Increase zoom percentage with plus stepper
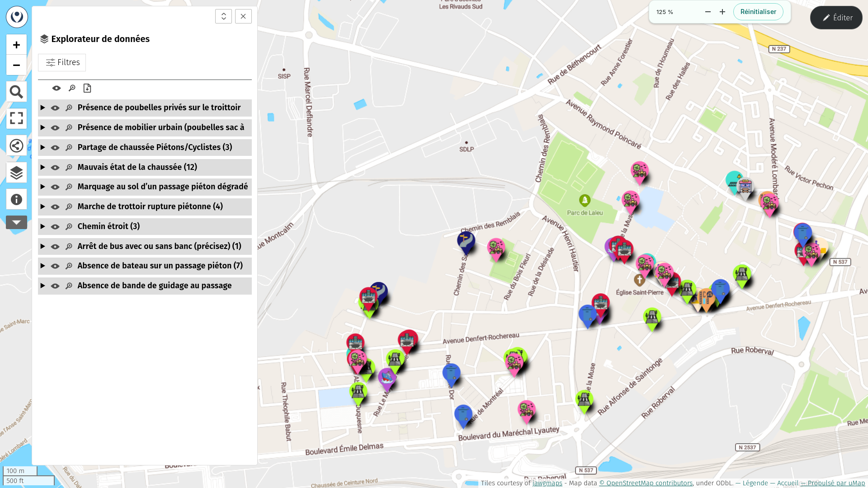Screen dimensions: 868x488 click(x=722, y=12)
